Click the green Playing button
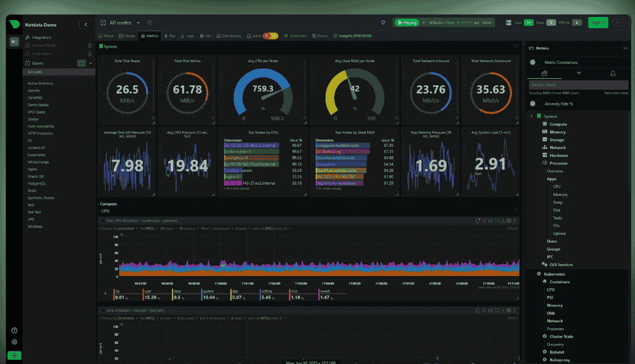Viewport: 635px width, 364px height. [407, 23]
